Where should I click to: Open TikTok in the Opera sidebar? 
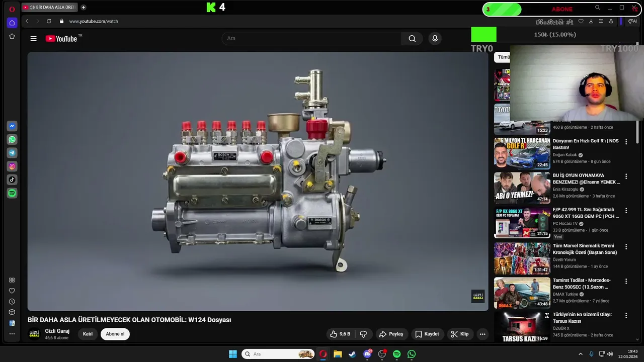tap(12, 179)
